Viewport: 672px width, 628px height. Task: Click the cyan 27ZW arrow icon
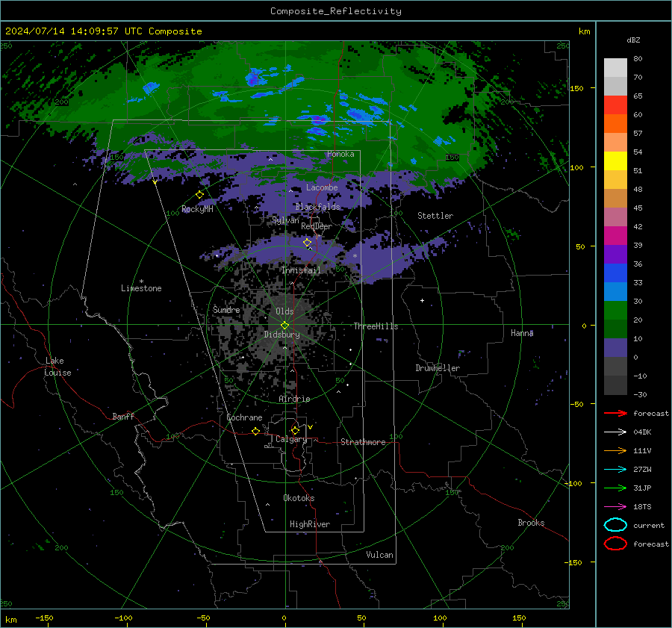[615, 470]
